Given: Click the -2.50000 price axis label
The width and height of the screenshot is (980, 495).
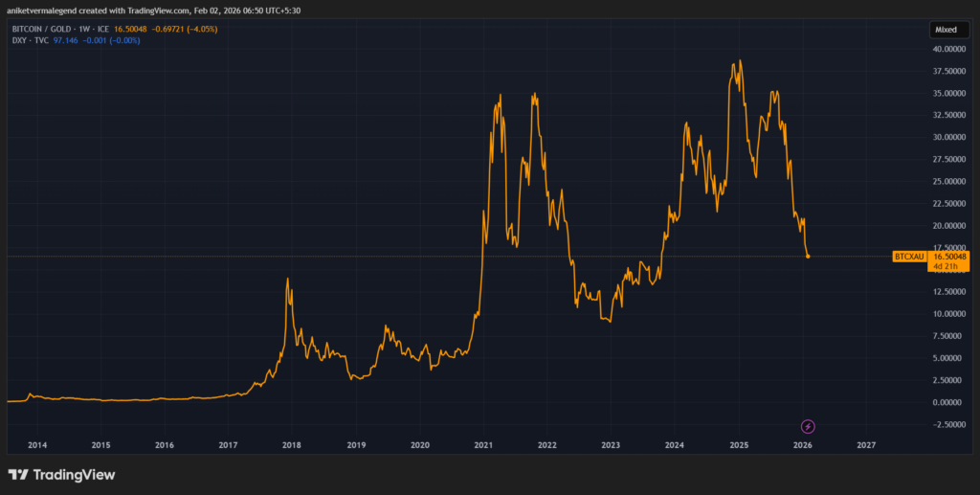Looking at the screenshot, I should (x=949, y=424).
